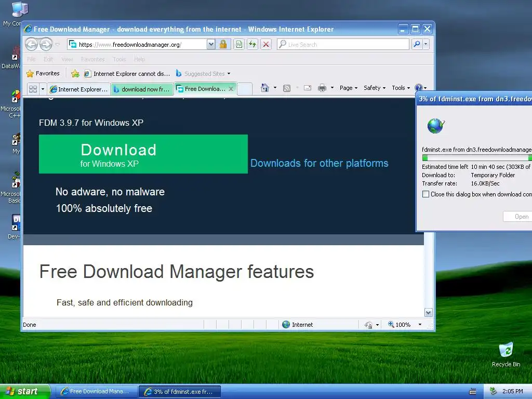The height and width of the screenshot is (399, 532).
Task: Click the Start button
Action: pos(25,391)
